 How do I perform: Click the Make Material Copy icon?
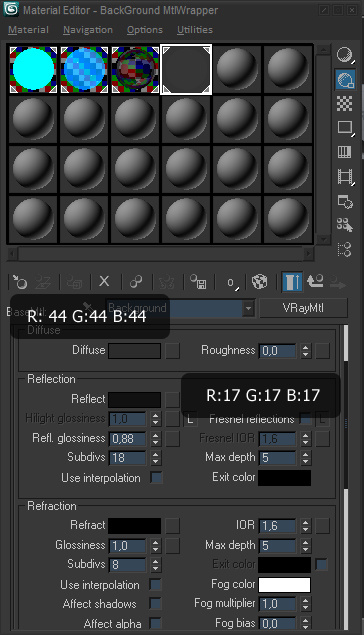tap(136, 282)
